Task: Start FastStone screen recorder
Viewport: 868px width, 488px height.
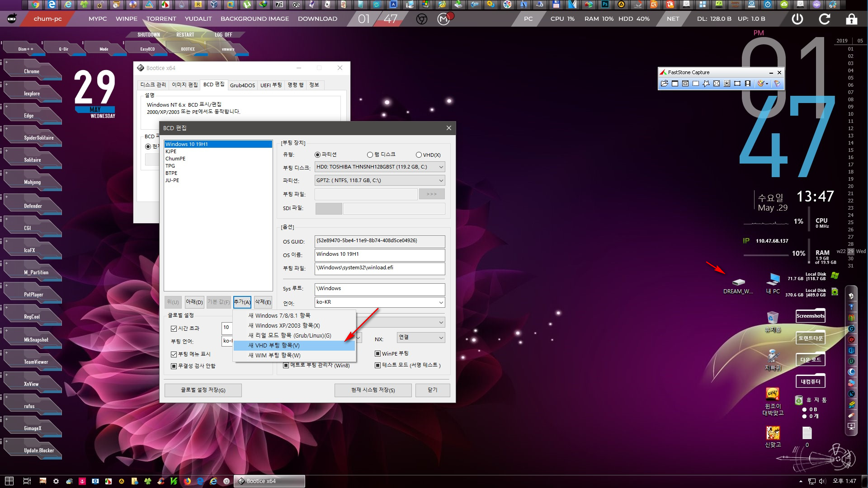Action: tap(748, 84)
